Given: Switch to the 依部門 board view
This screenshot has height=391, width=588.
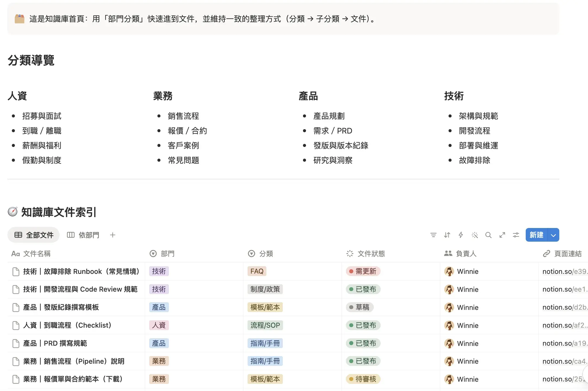Looking at the screenshot, I should tap(83, 235).
